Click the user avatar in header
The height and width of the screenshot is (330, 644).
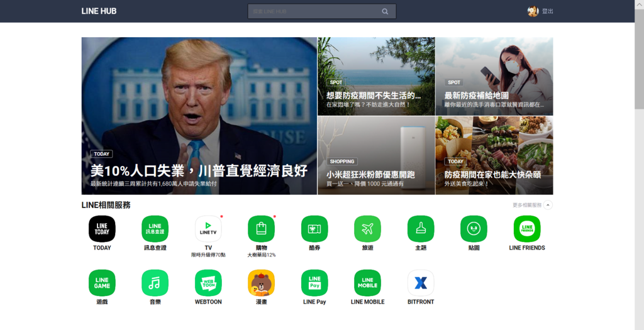533,11
